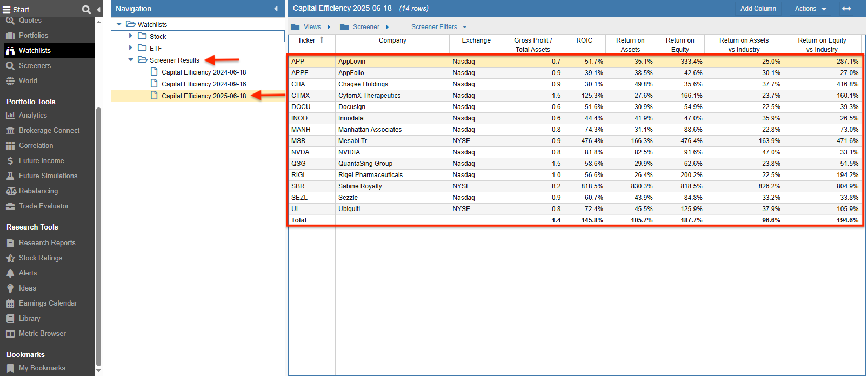The width and height of the screenshot is (868, 378).
Task: Open Correlation grid icon
Action: (x=10, y=145)
